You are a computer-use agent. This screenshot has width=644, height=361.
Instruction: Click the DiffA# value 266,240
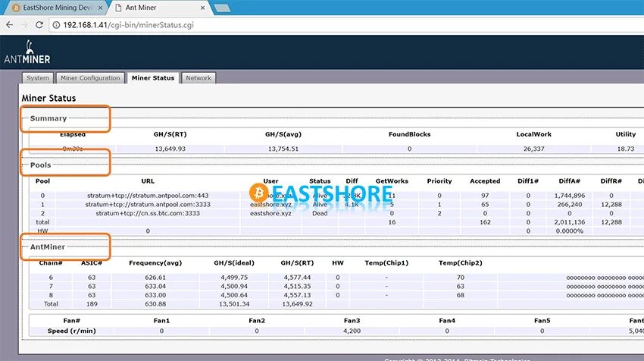[x=569, y=204]
